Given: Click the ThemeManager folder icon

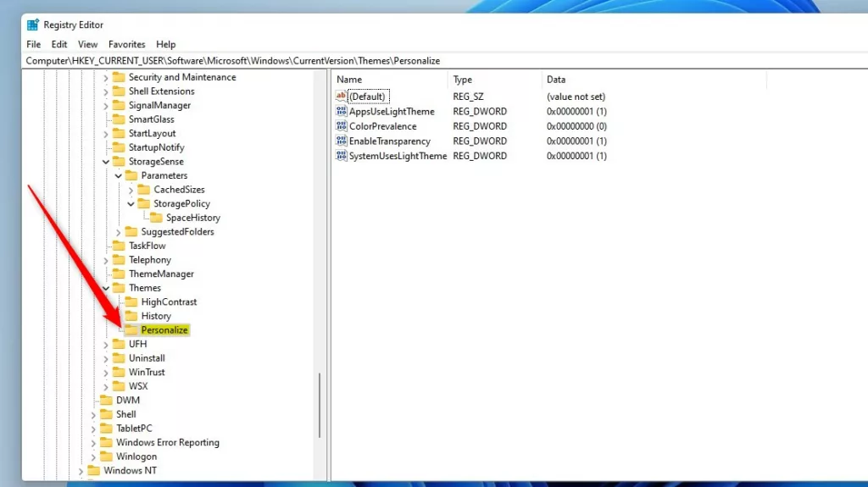Looking at the screenshot, I should (119, 274).
